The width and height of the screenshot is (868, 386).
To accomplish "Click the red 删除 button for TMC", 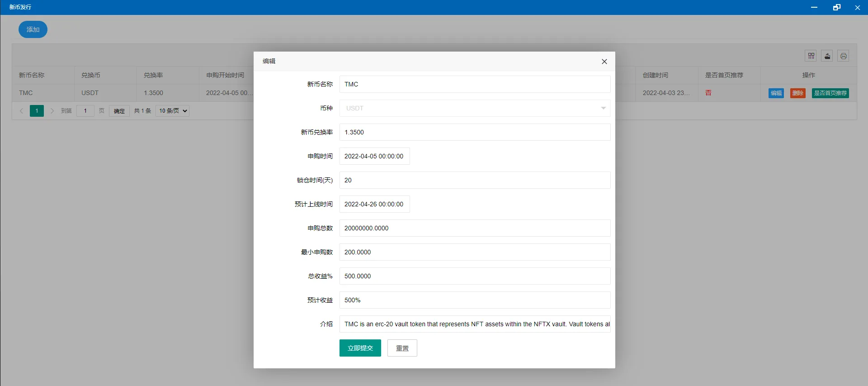I will coord(797,93).
